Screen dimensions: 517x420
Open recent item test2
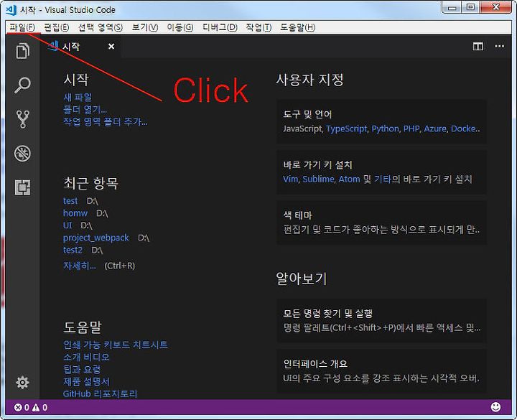[x=73, y=250]
